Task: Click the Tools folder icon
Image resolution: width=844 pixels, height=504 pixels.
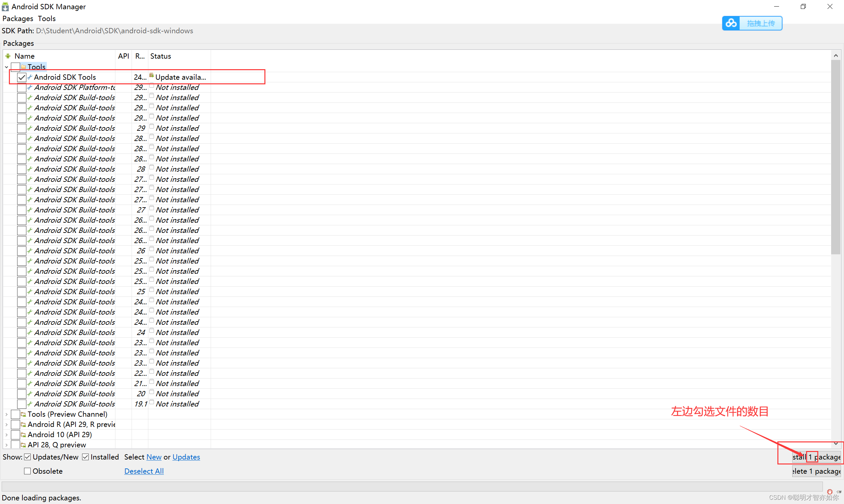Action: click(23, 67)
